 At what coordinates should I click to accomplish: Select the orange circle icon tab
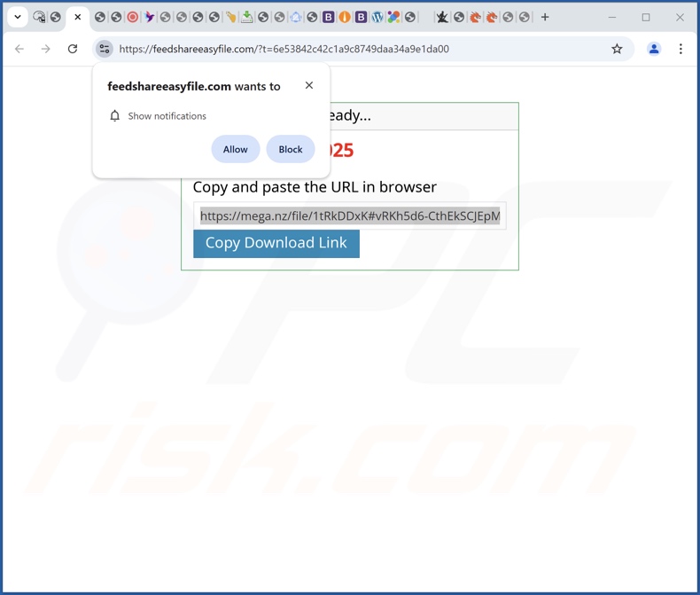[345, 17]
